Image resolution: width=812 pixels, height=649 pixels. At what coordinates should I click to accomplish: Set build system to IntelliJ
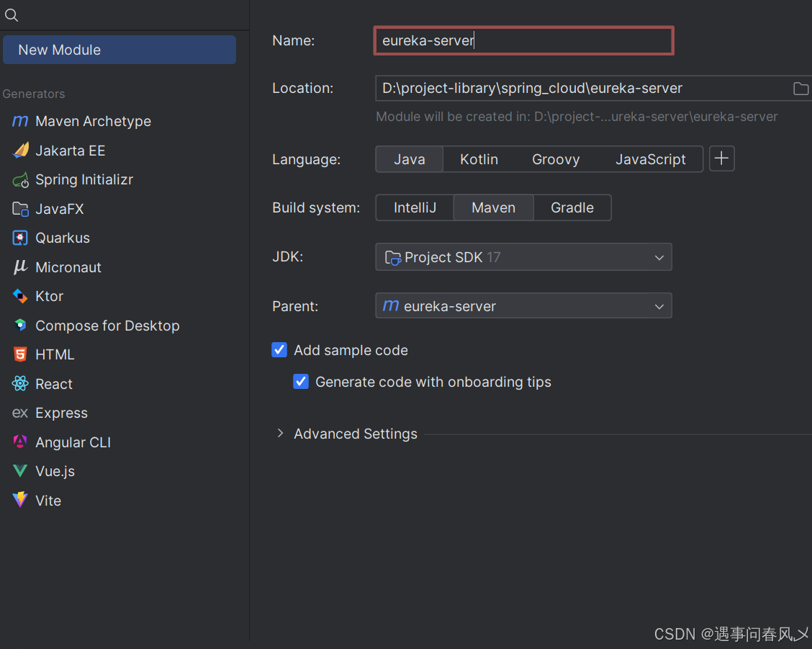(x=415, y=208)
